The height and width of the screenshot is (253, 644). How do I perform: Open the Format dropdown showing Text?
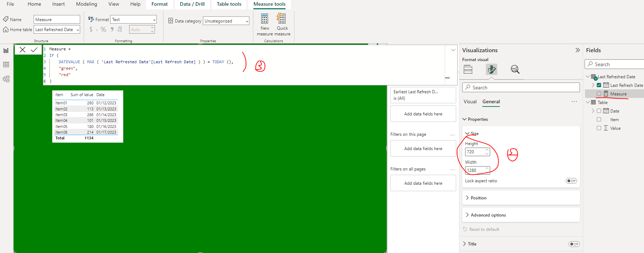pos(133,19)
